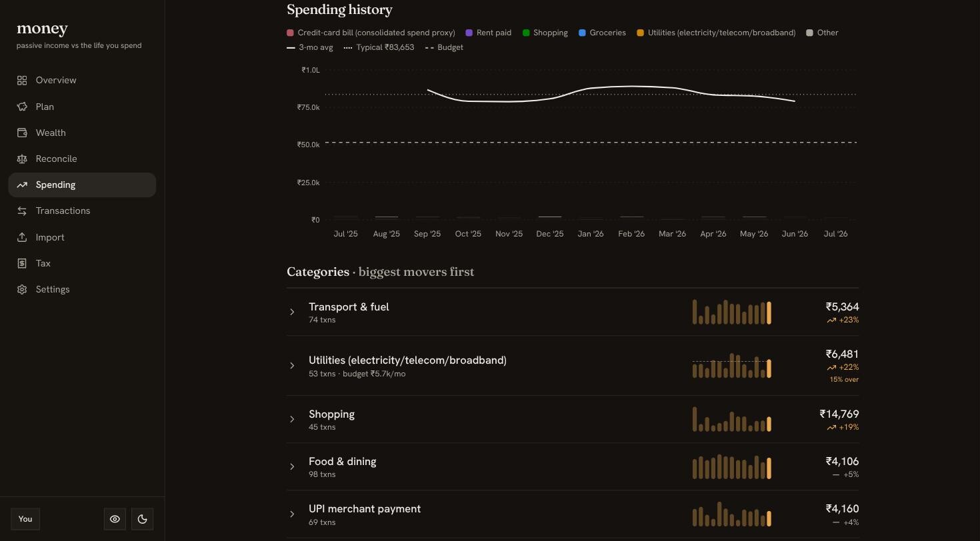Click the 15% over budget label
Viewport: 980px width, 541px height.
point(844,380)
